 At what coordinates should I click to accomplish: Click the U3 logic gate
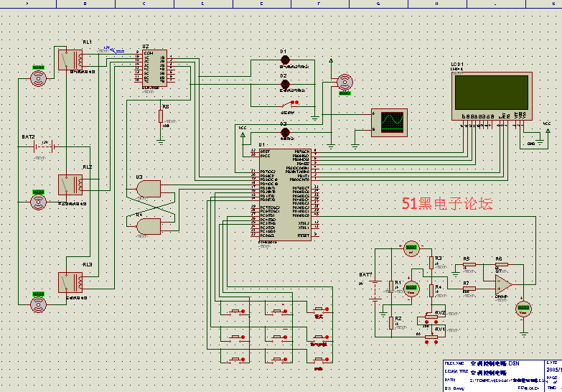pyautogui.click(x=148, y=189)
